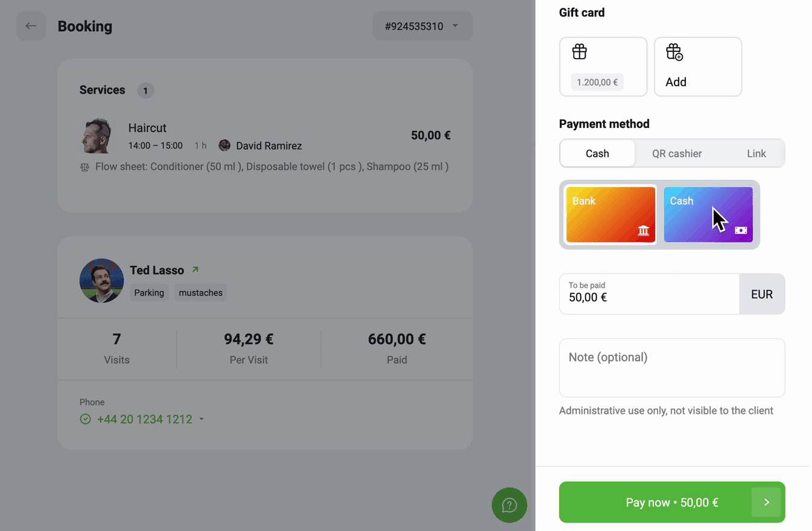Screen dimensions: 812x531
Task: Switch to the Link payment tab
Action: tap(756, 153)
